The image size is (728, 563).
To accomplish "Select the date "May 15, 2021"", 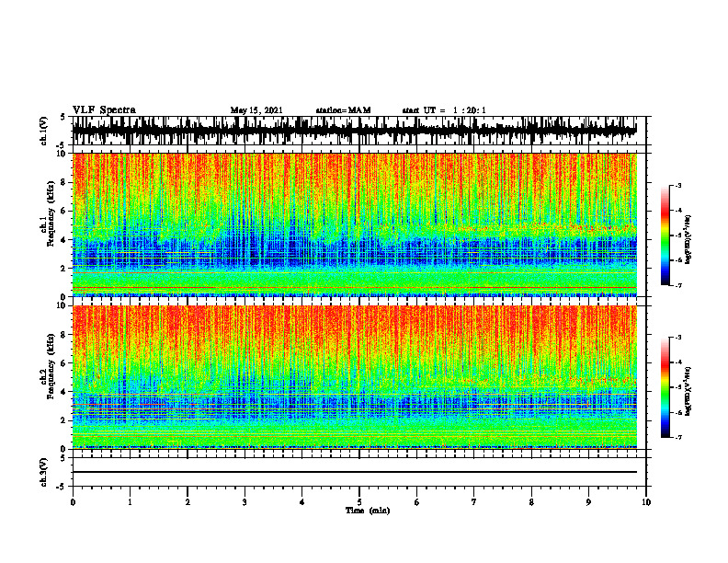I will pos(256,110).
